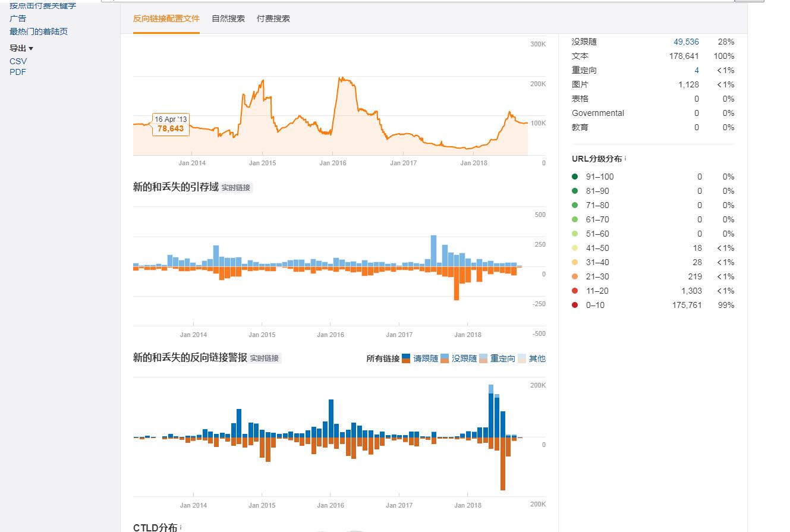Click the info icon next to CTLD分布
This screenshot has width=790, height=532.
click(x=181, y=527)
